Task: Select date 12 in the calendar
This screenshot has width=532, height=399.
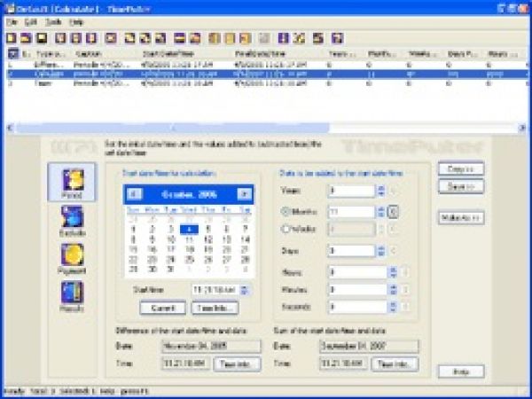Action: tap(207, 239)
